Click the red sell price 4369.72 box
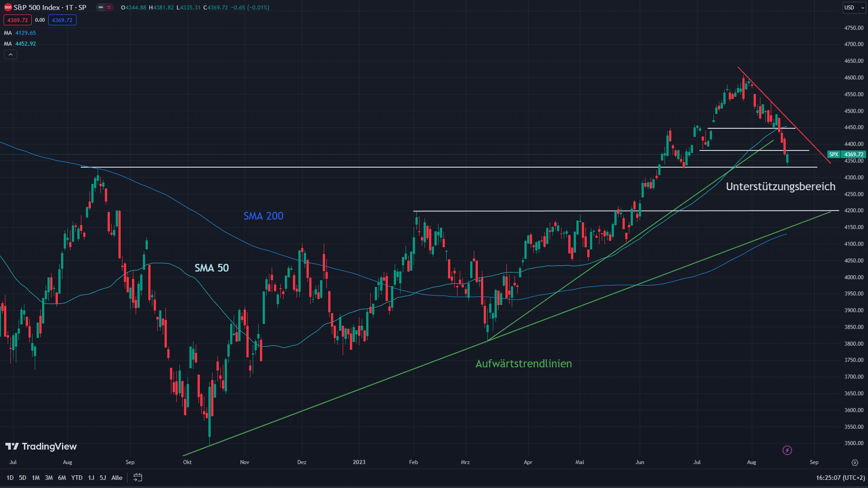Viewport: 868px width, 488px height. click(x=18, y=20)
